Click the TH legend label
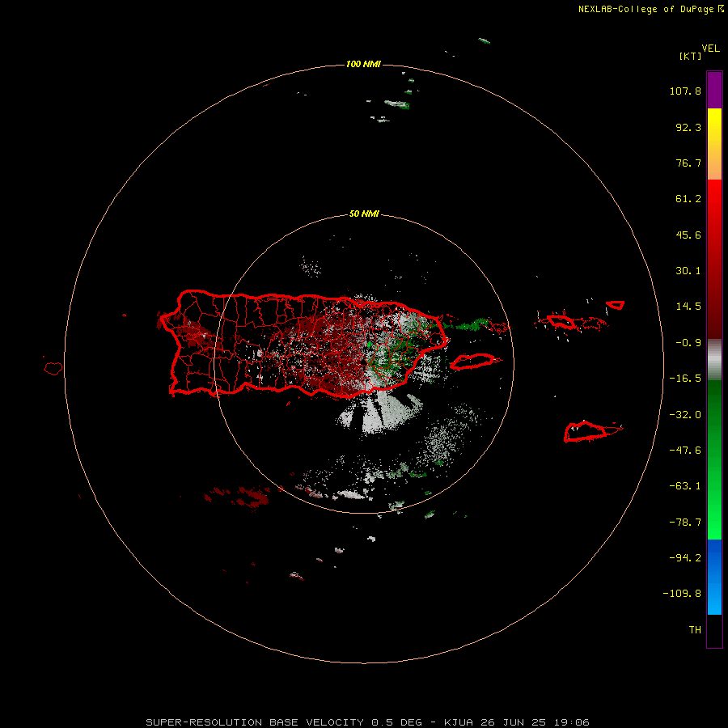This screenshot has height=728, width=728. 695,630
